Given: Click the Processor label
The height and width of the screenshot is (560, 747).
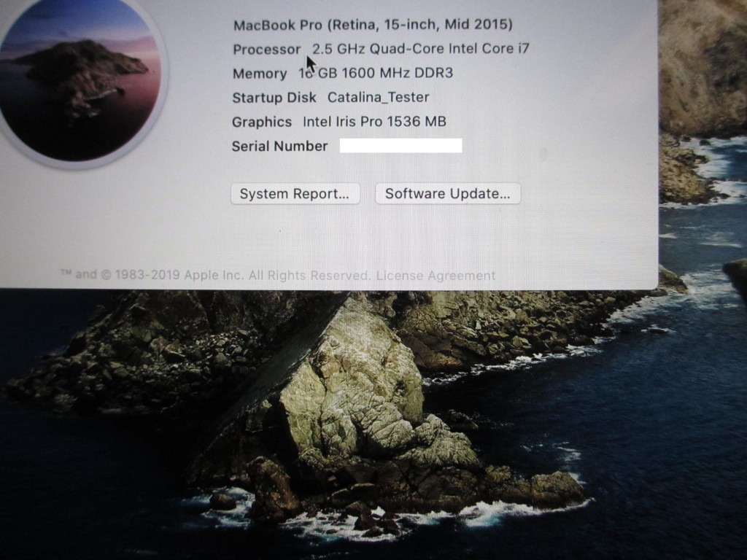Looking at the screenshot, I should [267, 49].
